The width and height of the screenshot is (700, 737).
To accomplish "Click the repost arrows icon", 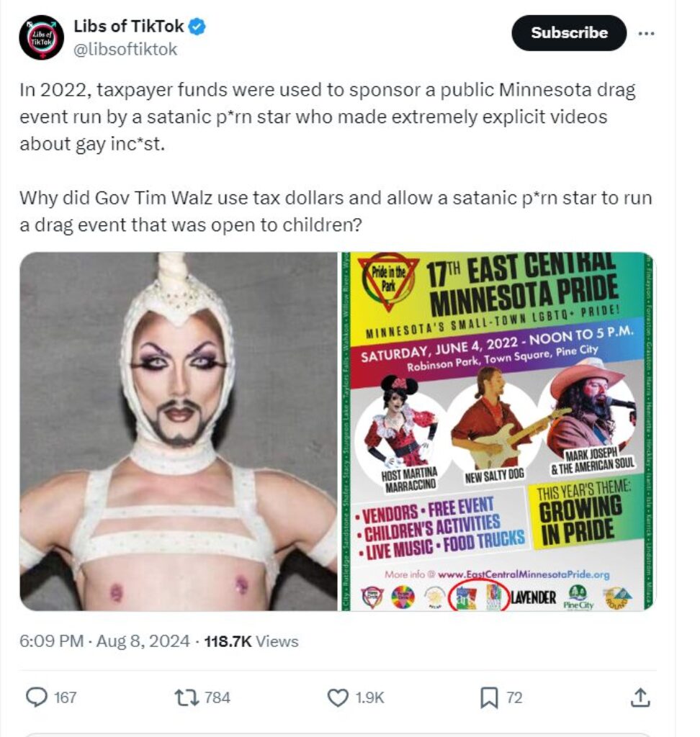I will click(187, 697).
